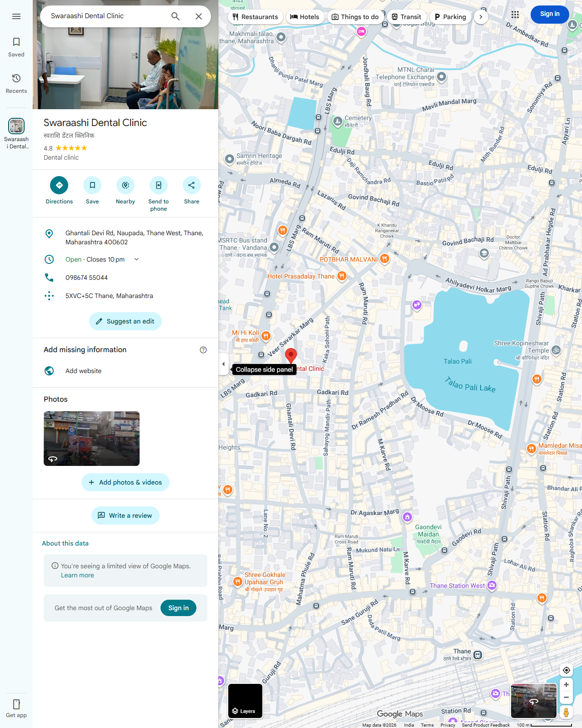This screenshot has height=728, width=582.
Task: Collapse the side panel arrow
Action: pos(223,364)
